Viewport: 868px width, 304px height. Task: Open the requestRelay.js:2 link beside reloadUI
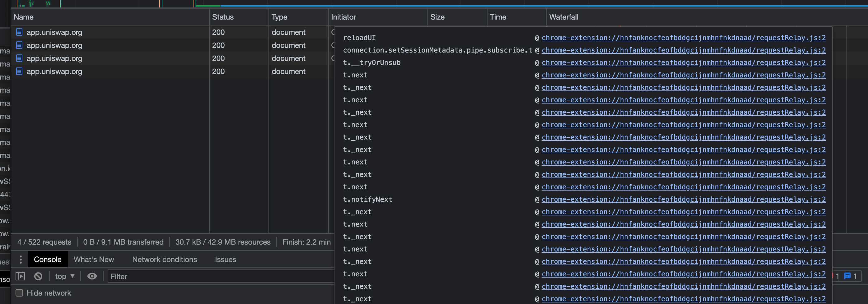pyautogui.click(x=684, y=38)
